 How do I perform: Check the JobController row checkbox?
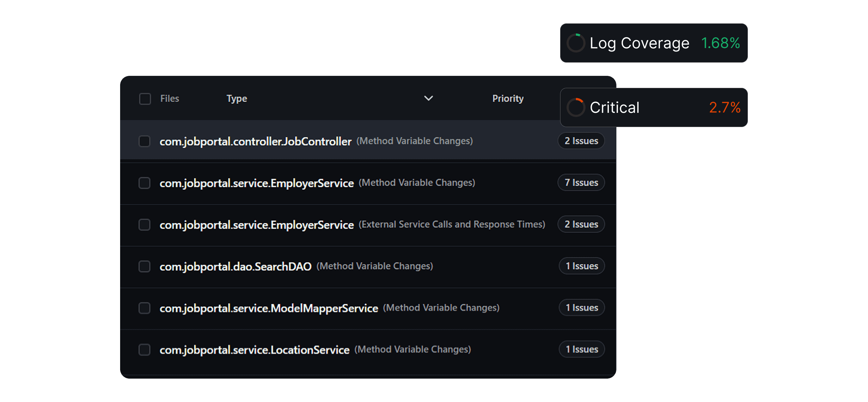pyautogui.click(x=144, y=141)
